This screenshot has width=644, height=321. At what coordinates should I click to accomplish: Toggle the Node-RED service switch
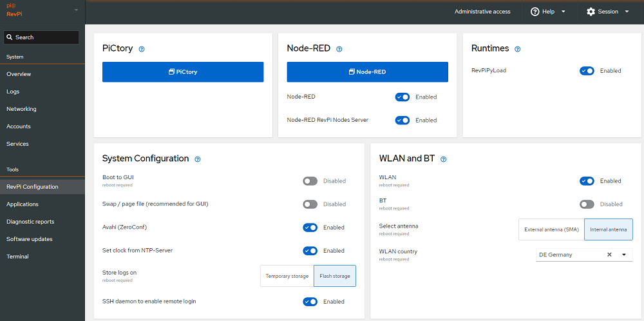tap(402, 97)
